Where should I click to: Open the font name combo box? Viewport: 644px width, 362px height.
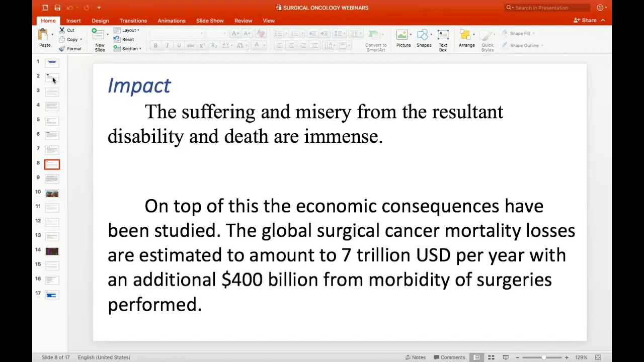177,34
